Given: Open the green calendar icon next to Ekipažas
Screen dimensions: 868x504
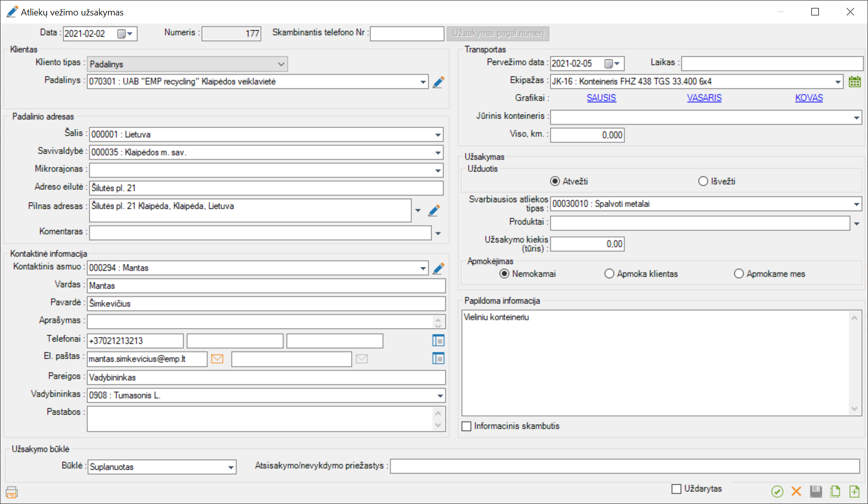Looking at the screenshot, I should 855,82.
